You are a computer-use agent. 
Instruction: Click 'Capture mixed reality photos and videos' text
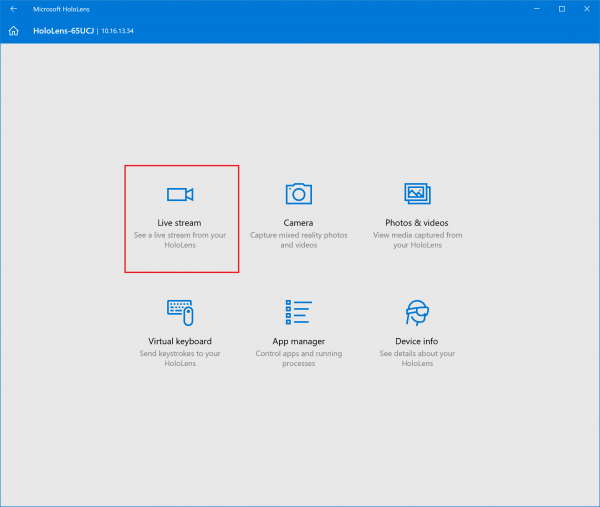click(x=298, y=240)
